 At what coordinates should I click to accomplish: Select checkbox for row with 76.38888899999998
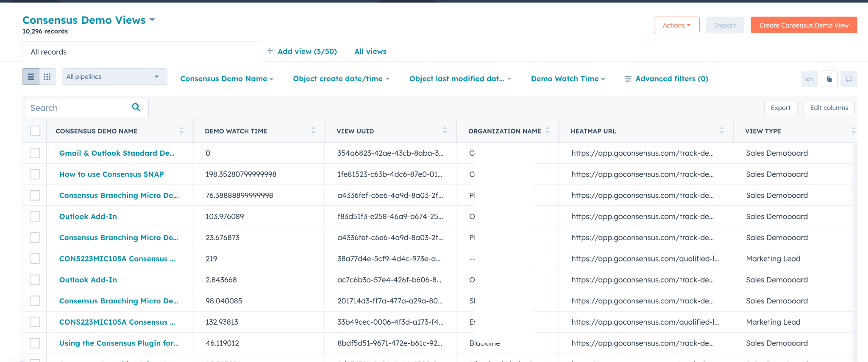tap(35, 195)
